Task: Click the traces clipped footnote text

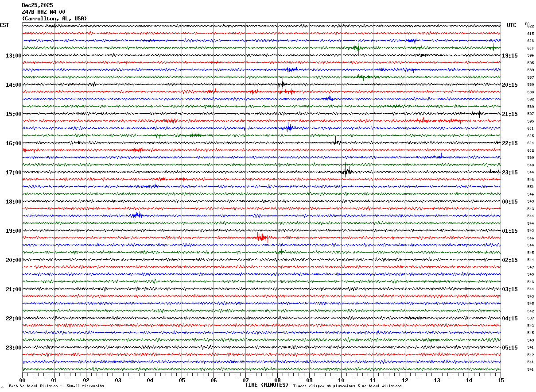Action: pyautogui.click(x=347, y=386)
